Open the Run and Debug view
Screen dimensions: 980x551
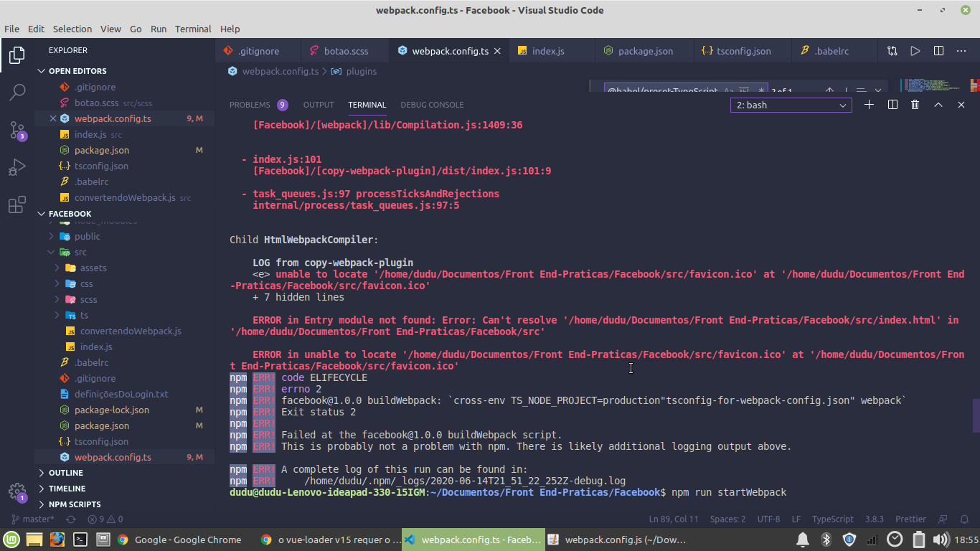click(17, 167)
